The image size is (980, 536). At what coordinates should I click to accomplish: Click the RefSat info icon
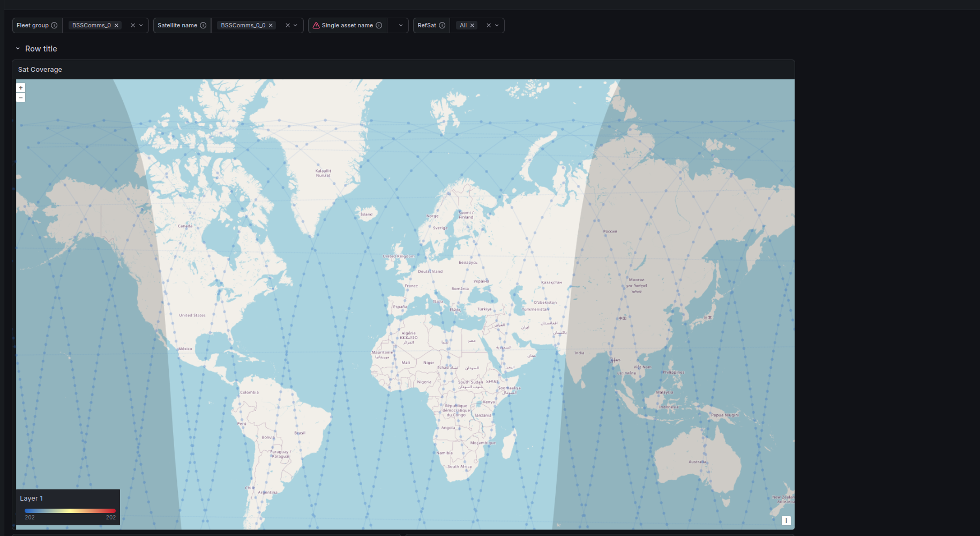point(442,25)
